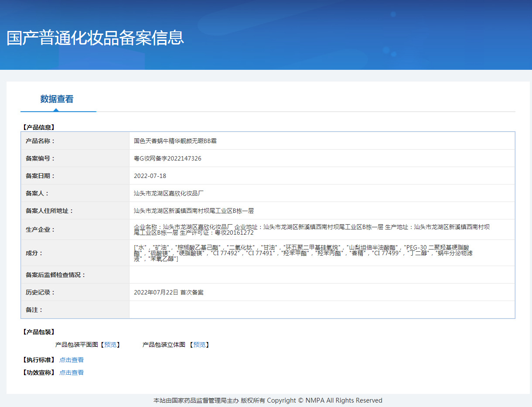Screen dimensions: 532x407
Task: Open 点击查看 next to 功效宣称
Action: [72, 373]
